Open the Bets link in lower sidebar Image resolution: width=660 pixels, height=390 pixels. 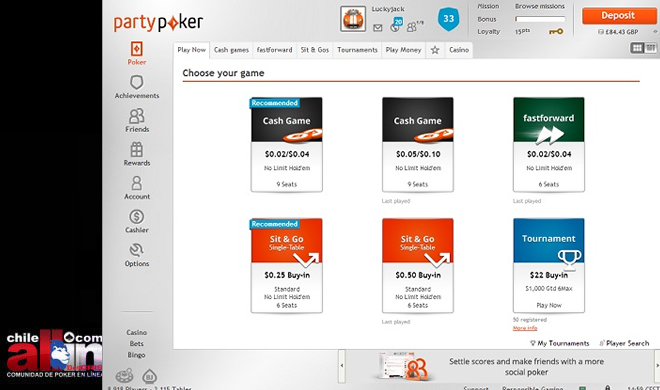pyautogui.click(x=136, y=344)
